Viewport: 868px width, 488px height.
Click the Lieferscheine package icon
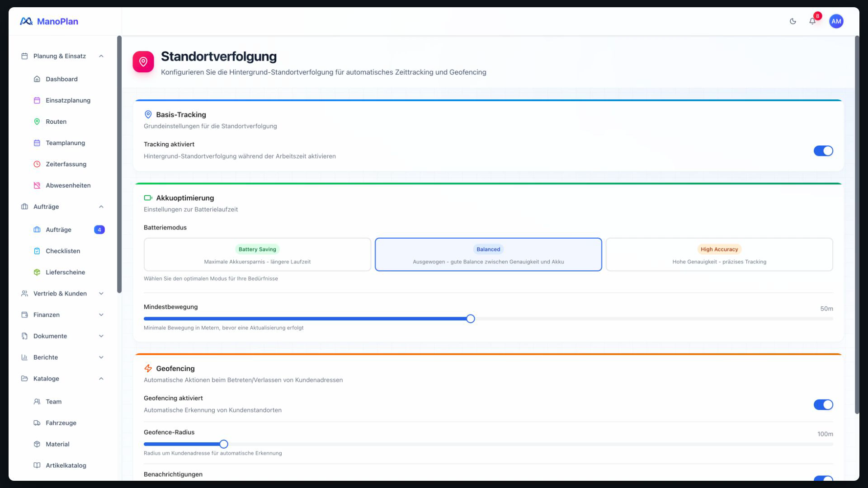(x=37, y=272)
